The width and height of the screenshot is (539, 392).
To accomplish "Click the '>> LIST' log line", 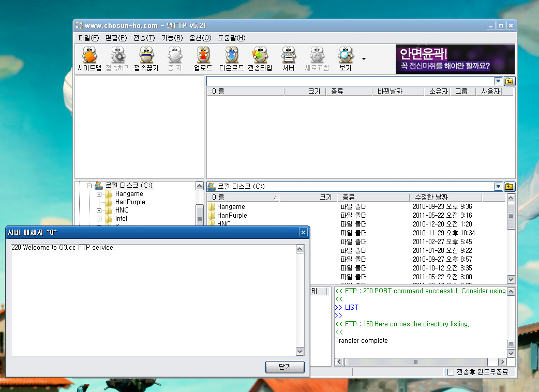I will point(347,308).
